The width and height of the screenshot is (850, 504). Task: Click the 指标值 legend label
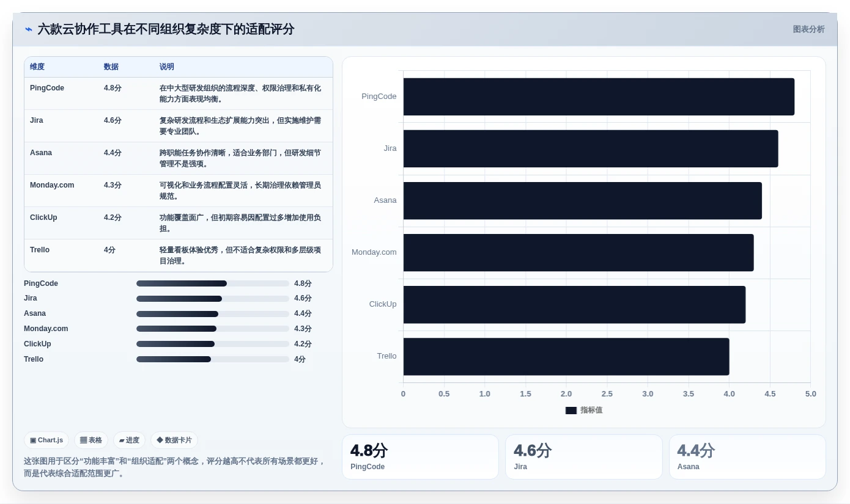point(591,411)
